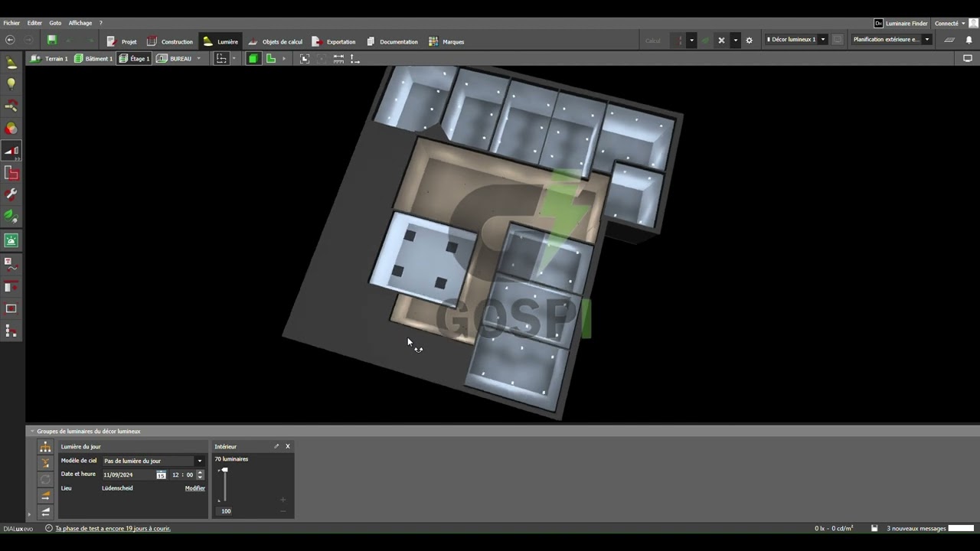Click the white dimming arrow-left icon
This screenshot has height=551, width=980.
(x=45, y=512)
